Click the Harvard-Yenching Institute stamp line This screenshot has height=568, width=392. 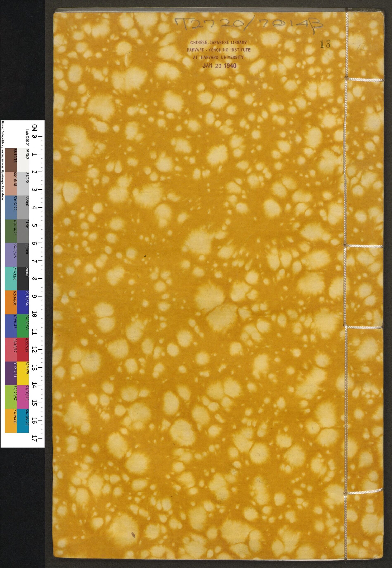coord(218,50)
